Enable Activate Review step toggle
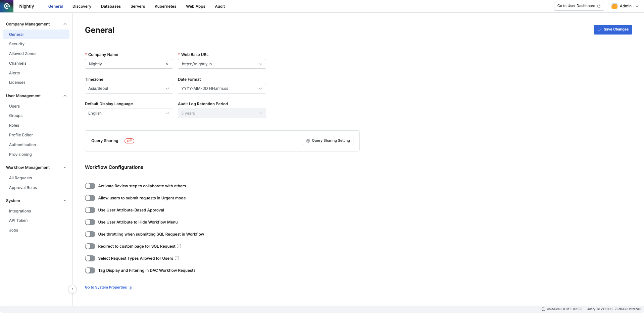 pyautogui.click(x=90, y=186)
